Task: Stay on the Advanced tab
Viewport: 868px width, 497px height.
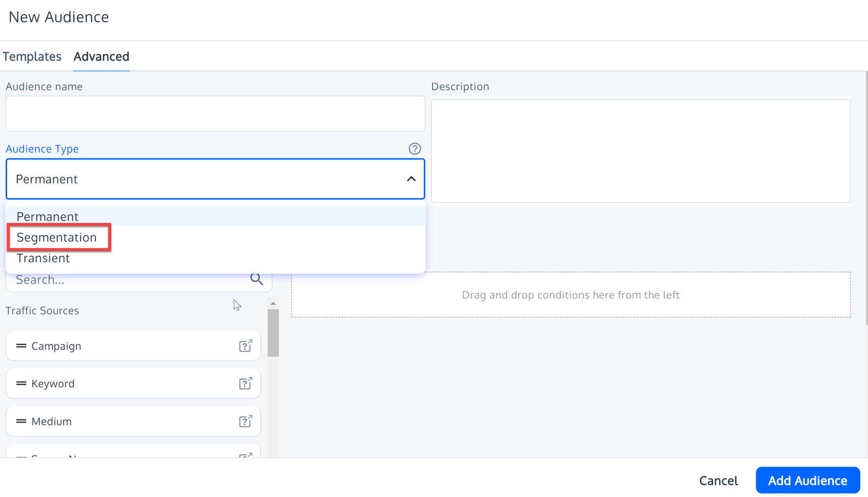Action: [x=101, y=57]
